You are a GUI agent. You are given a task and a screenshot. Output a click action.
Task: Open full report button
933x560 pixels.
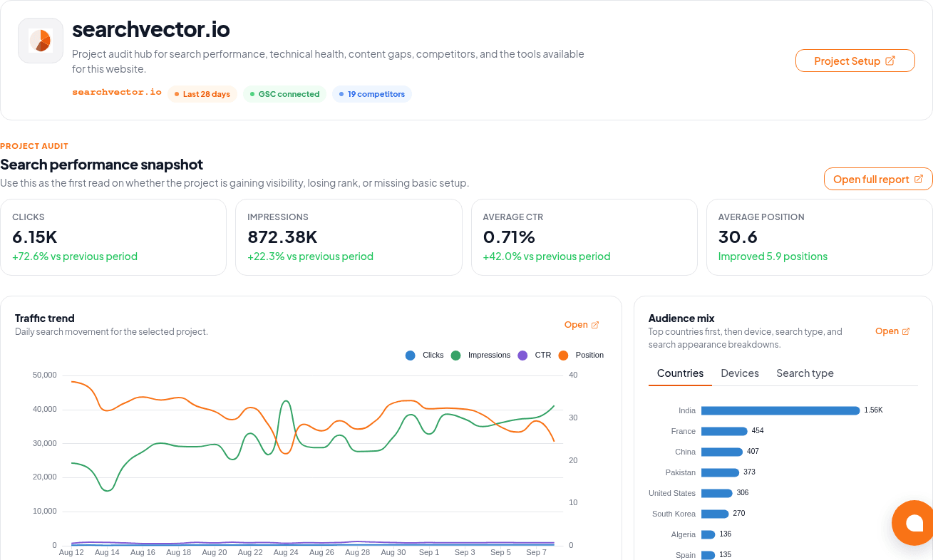878,179
